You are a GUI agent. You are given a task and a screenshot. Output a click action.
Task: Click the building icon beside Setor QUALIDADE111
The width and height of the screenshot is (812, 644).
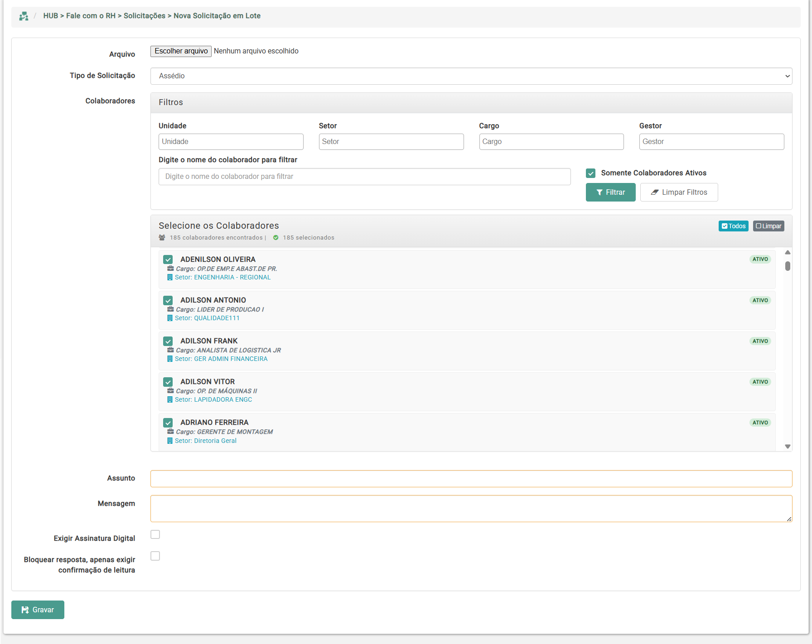170,318
